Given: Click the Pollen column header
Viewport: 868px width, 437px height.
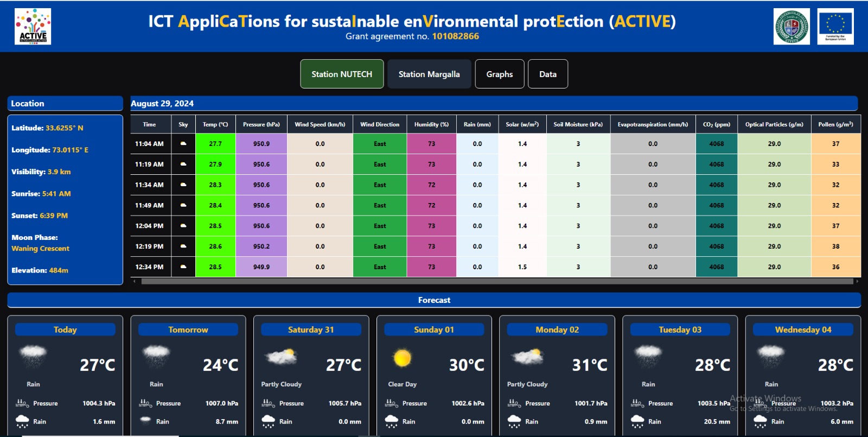Looking at the screenshot, I should (835, 124).
